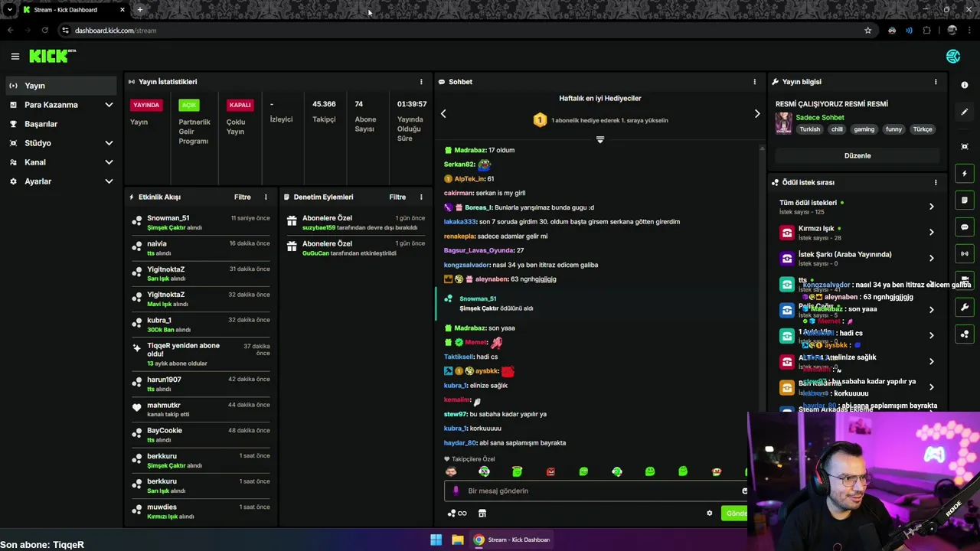Toggle stream info panel via wrench icon

965,307
